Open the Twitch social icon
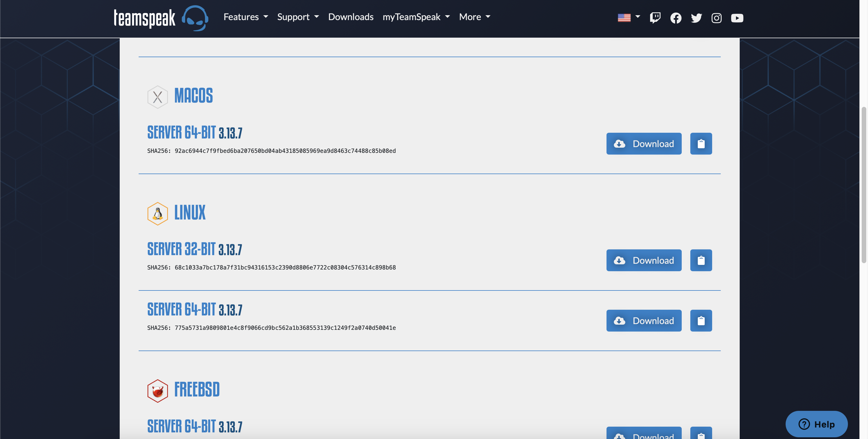The image size is (868, 439). coord(655,18)
